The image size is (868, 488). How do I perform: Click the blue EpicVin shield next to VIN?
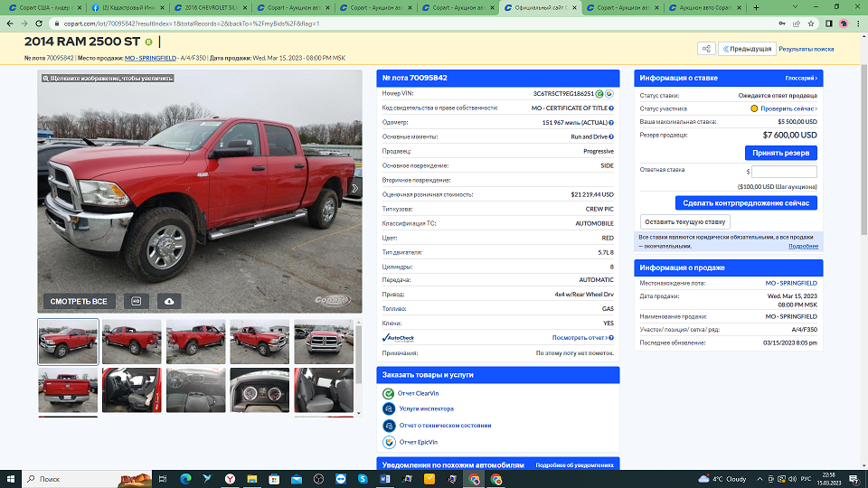pos(609,93)
